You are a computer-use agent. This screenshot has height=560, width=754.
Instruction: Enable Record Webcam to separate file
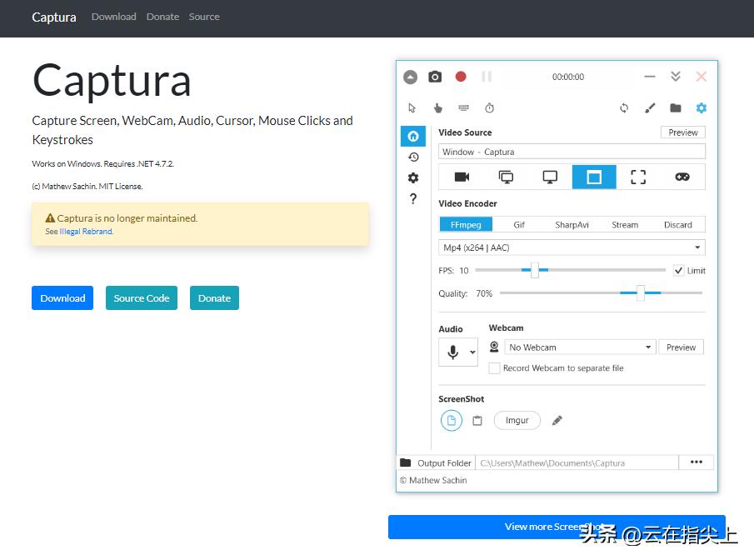(x=495, y=368)
